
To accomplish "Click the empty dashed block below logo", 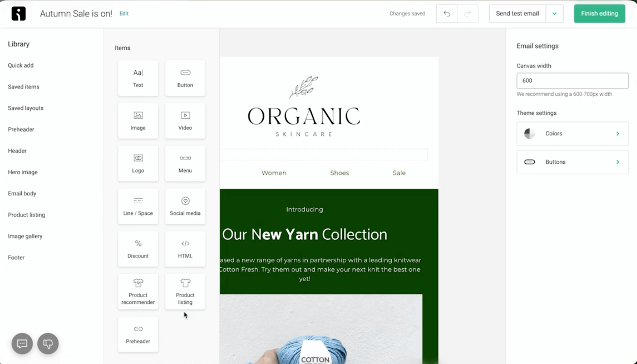I will 324,154.
